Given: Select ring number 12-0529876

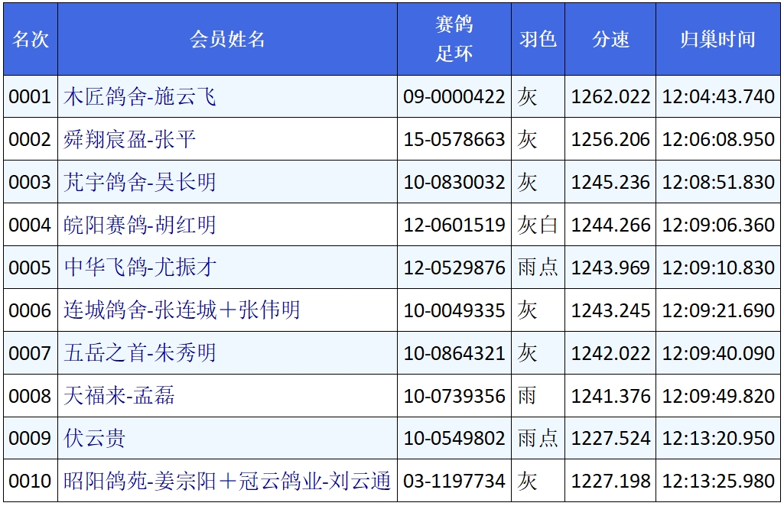Looking at the screenshot, I should [454, 268].
